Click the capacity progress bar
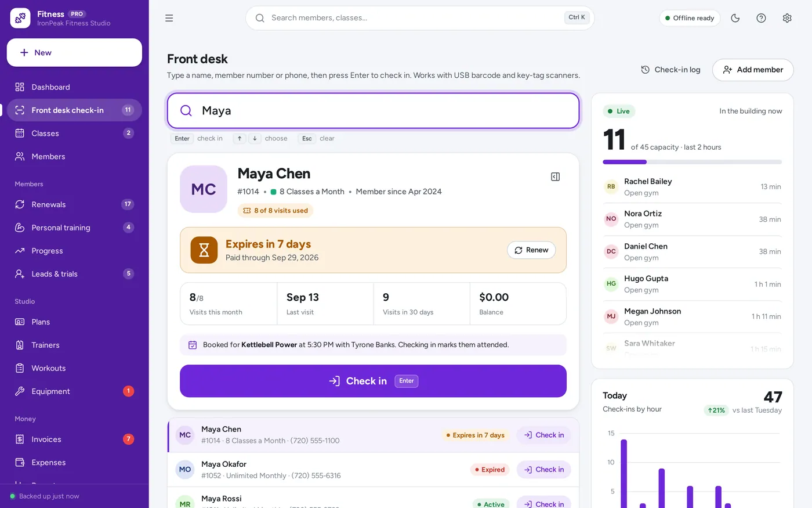The width and height of the screenshot is (812, 508). pos(692,162)
